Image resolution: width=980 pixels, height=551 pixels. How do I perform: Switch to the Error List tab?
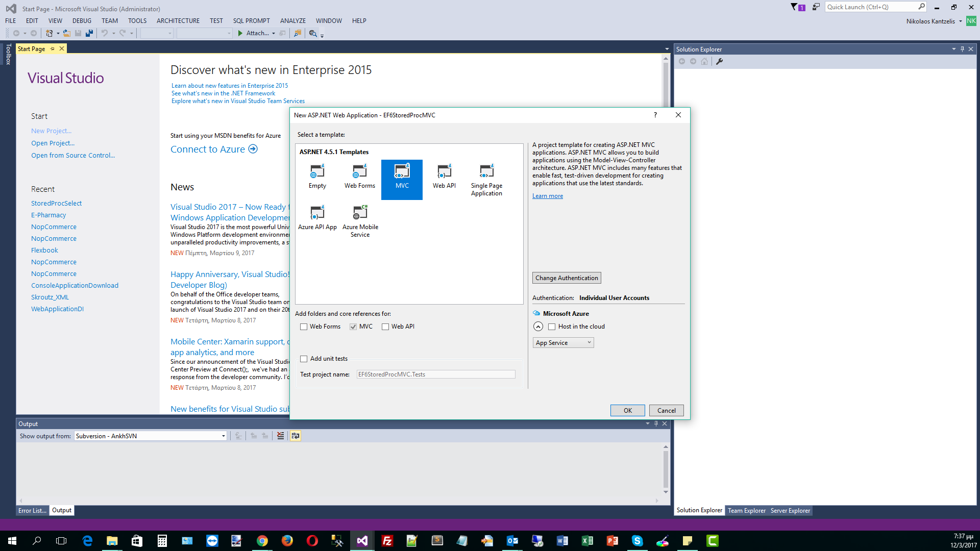pyautogui.click(x=32, y=511)
